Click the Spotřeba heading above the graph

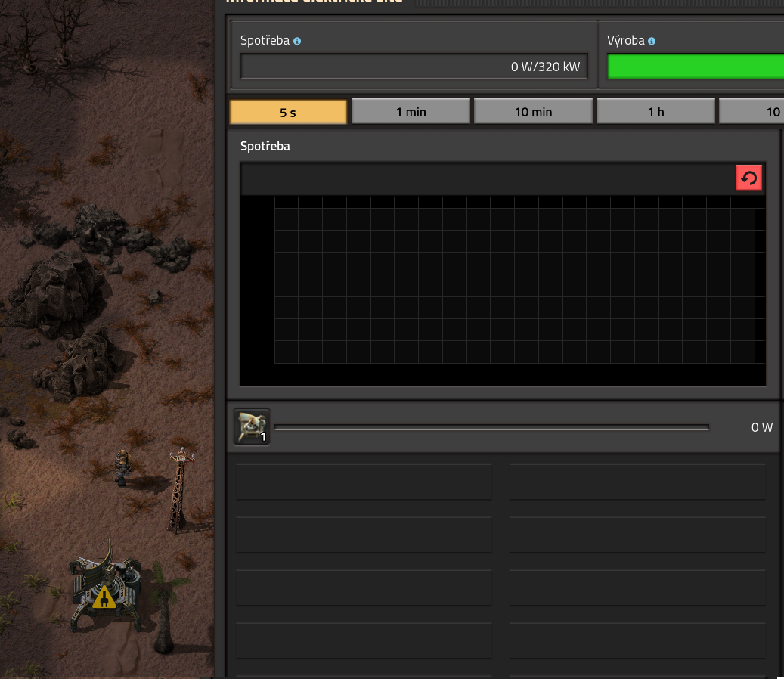pyautogui.click(x=265, y=146)
